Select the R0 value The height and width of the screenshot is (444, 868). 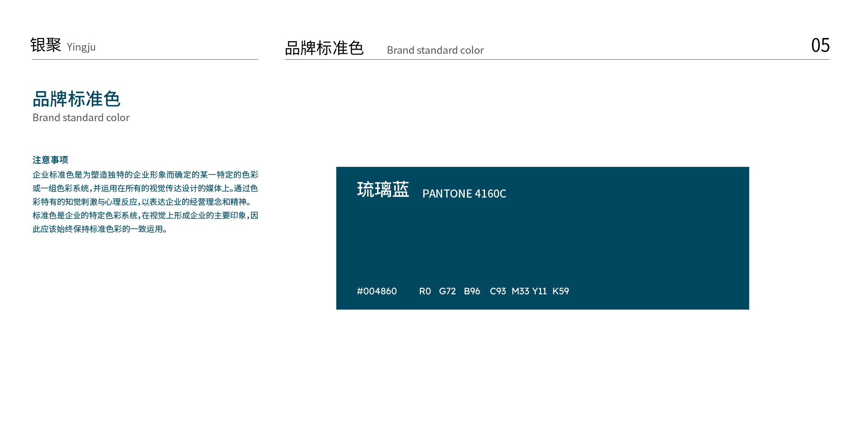pos(425,291)
